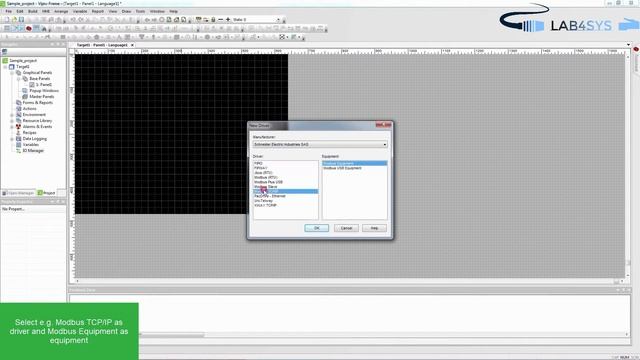640x360 pixels.
Task: Click the IO Manager icon
Action: pos(18,151)
